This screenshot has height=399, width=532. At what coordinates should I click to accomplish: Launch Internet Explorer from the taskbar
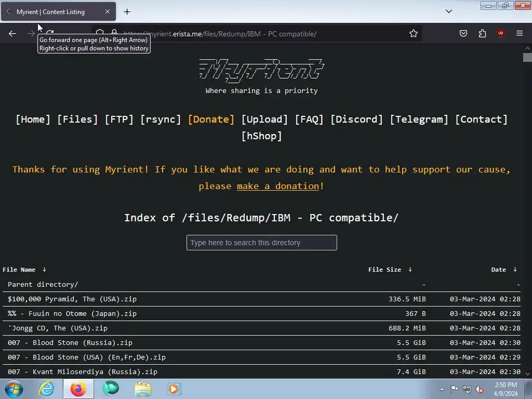pos(46,389)
